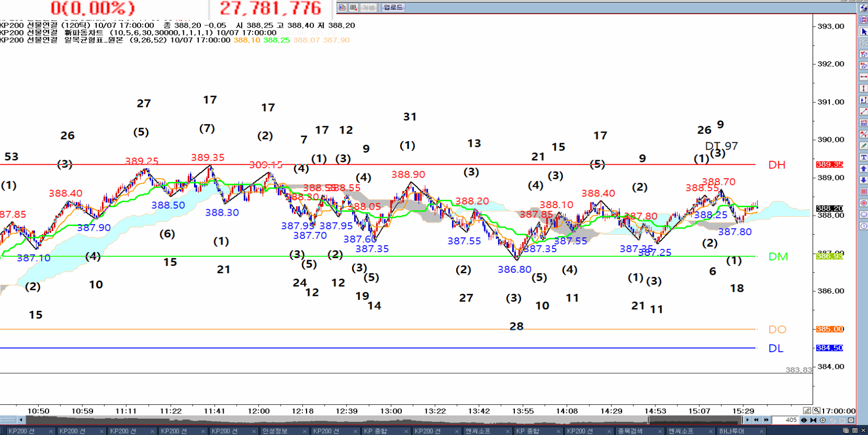Viewport: 868px width, 435px height.
Task: Click the fast-forward double arrow button
Action: coord(766,420)
